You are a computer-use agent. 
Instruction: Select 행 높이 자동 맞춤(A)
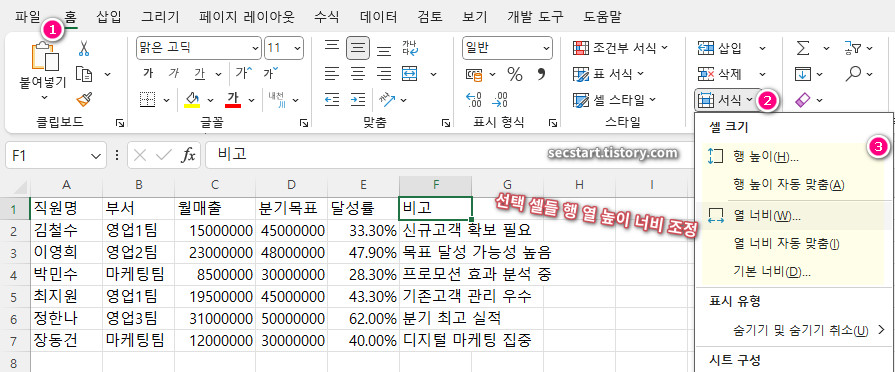791,185
